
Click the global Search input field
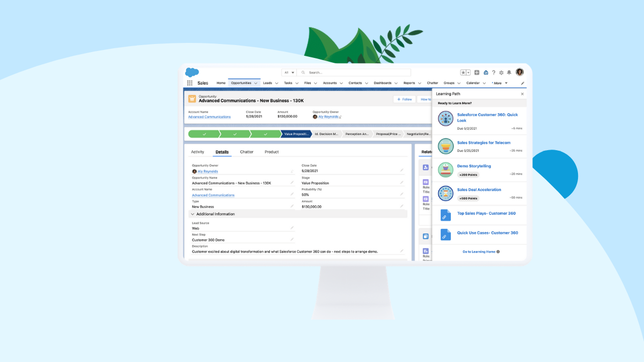pos(354,72)
